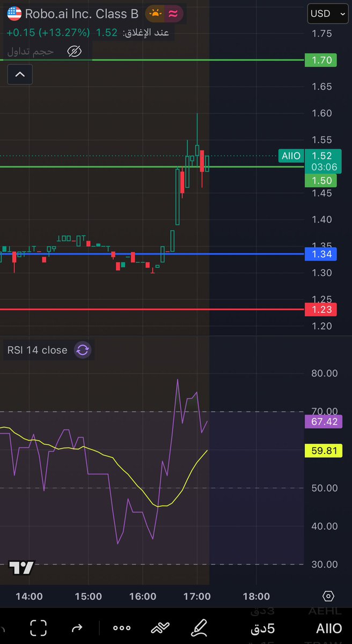
Task: Open chart settings hexagon icon
Action: click(328, 596)
